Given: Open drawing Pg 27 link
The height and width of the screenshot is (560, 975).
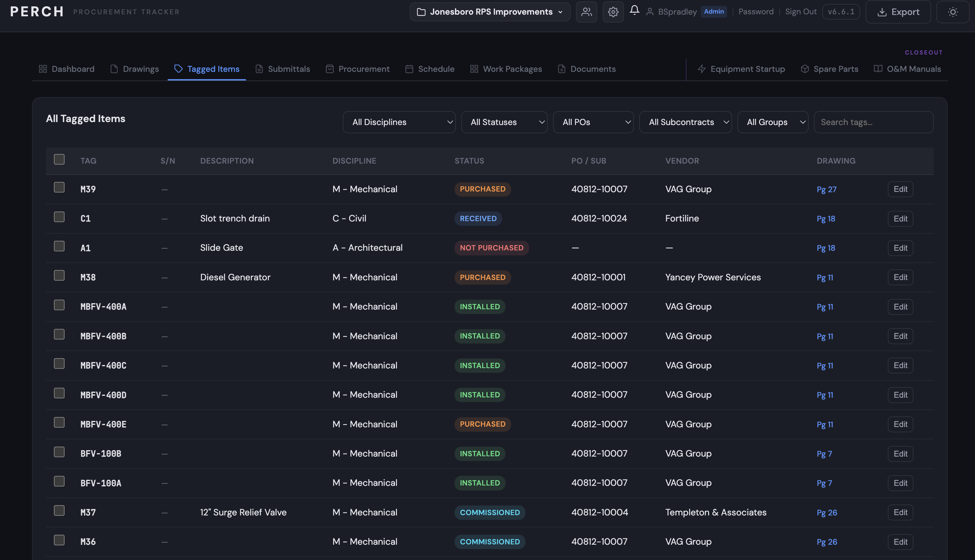Looking at the screenshot, I should point(827,190).
